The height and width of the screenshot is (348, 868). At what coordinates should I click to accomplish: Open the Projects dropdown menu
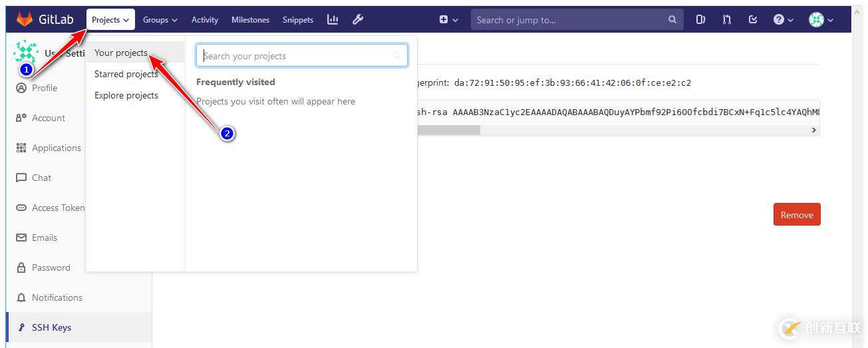(110, 19)
